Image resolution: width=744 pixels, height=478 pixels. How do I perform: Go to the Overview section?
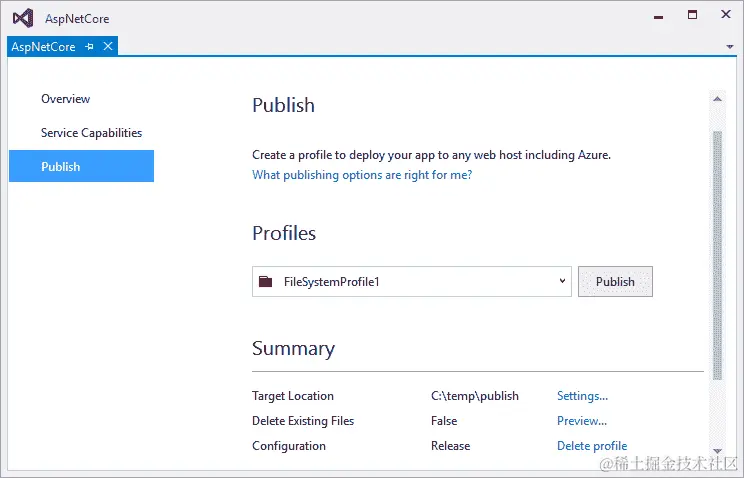point(65,99)
